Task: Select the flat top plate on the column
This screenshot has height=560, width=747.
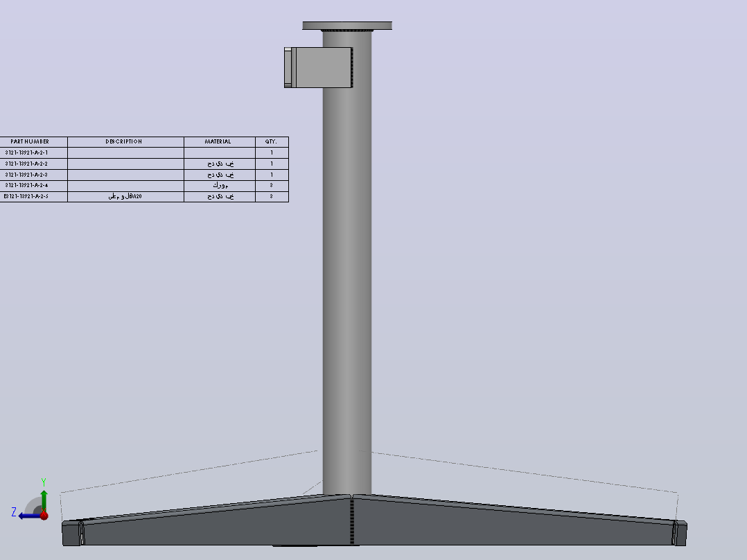Action: pyautogui.click(x=347, y=26)
